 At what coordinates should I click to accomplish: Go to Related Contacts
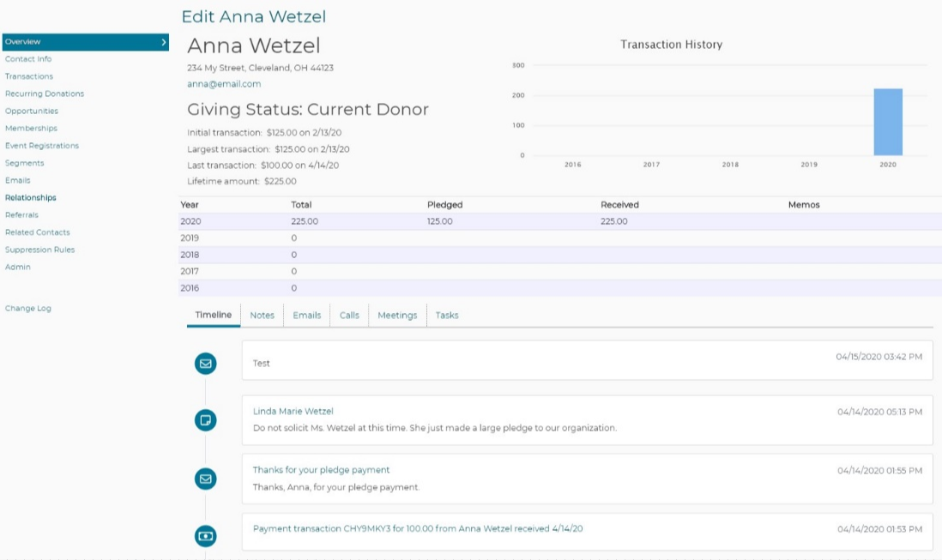(37, 232)
